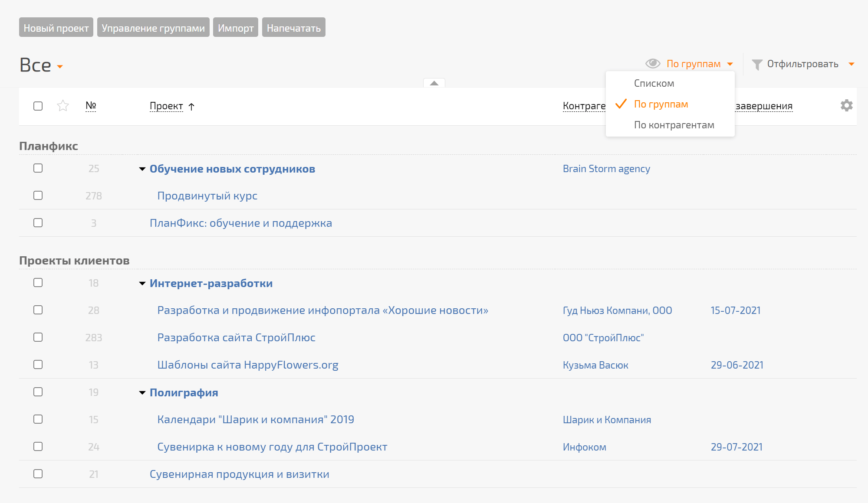Collapse Полиграфия subprojects triangle
868x503 pixels.
click(x=142, y=393)
